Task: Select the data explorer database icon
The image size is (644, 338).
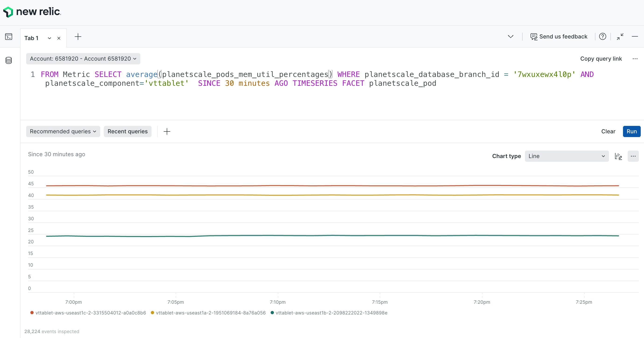Action: click(x=8, y=60)
